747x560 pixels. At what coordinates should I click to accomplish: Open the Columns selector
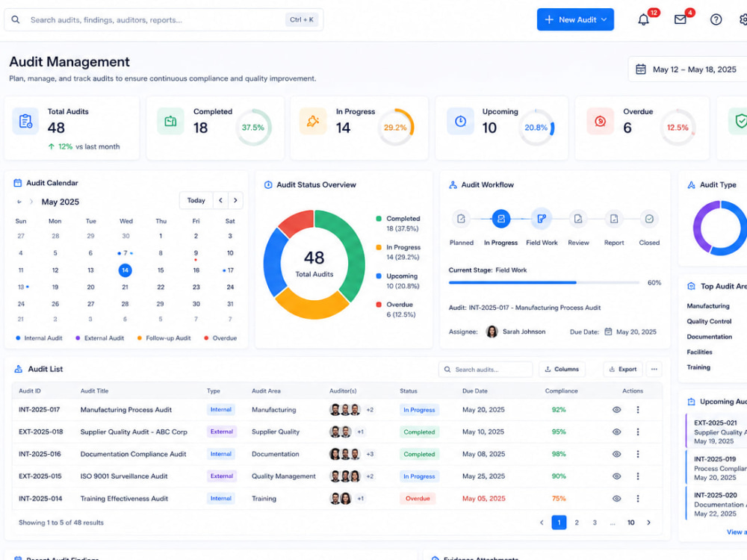[562, 369]
